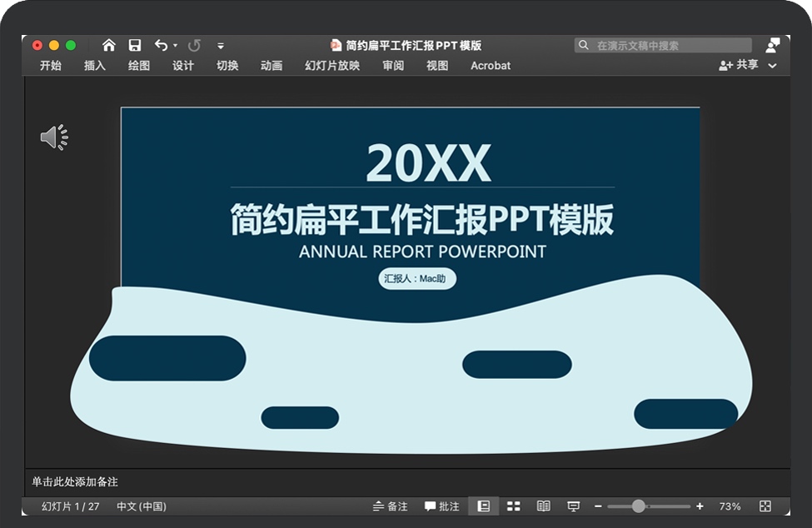812x528 pixels.
Task: Select normal view mode in status bar
Action: pyautogui.click(x=483, y=506)
